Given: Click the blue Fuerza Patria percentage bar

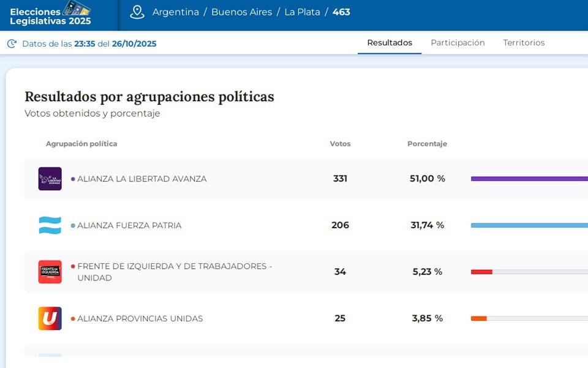Looking at the screenshot, I should coord(529,225).
